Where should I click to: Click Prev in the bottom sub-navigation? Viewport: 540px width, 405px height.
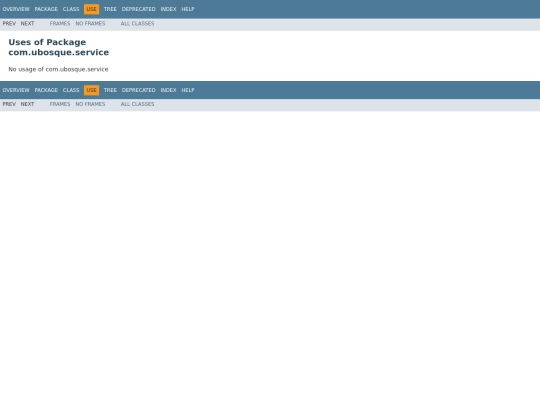click(x=9, y=104)
